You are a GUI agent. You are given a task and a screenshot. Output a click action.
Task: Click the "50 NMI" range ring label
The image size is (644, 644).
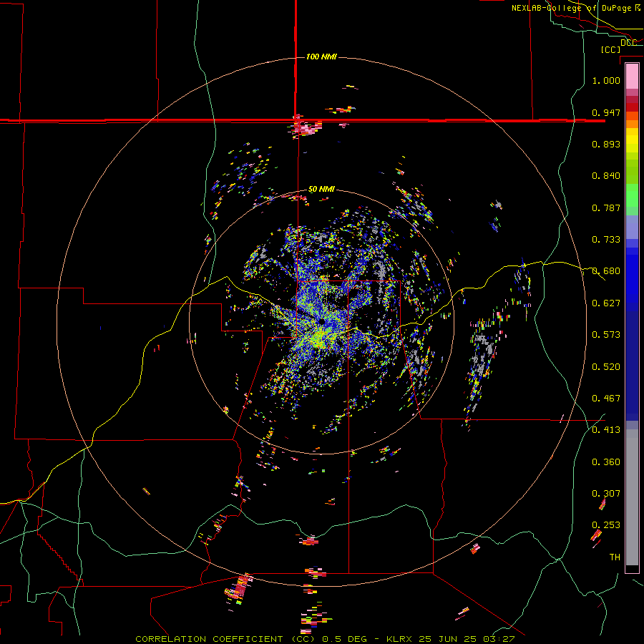(x=321, y=190)
